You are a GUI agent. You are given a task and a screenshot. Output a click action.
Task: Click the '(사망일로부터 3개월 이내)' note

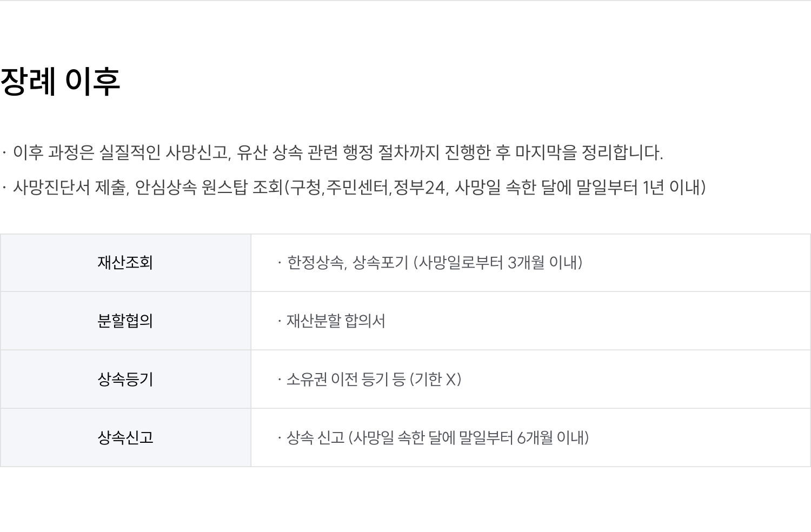click(x=497, y=263)
